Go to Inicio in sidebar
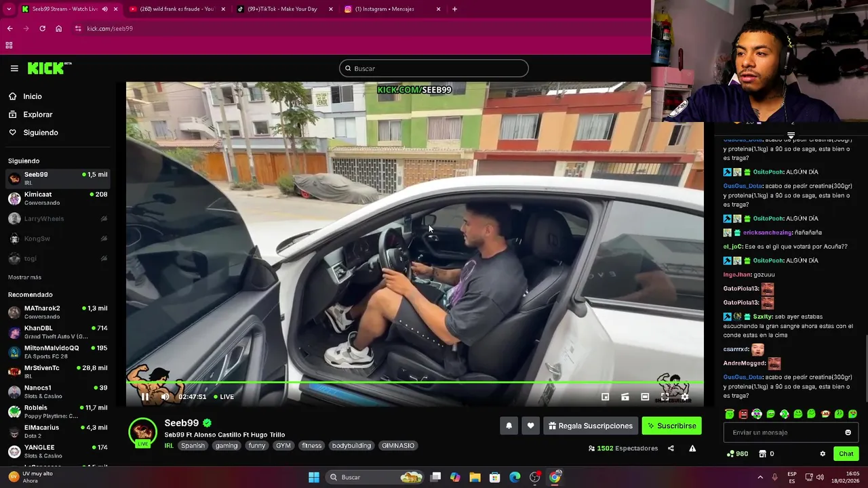868x488 pixels. (32, 96)
